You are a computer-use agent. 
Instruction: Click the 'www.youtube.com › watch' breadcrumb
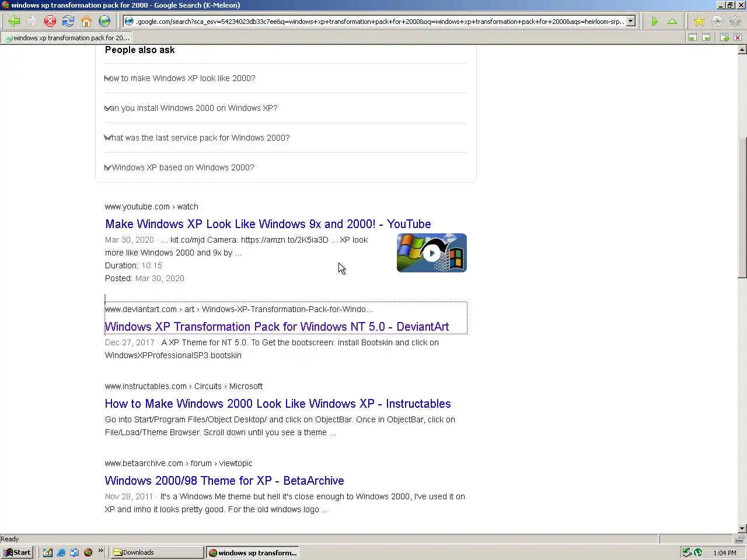[152, 206]
